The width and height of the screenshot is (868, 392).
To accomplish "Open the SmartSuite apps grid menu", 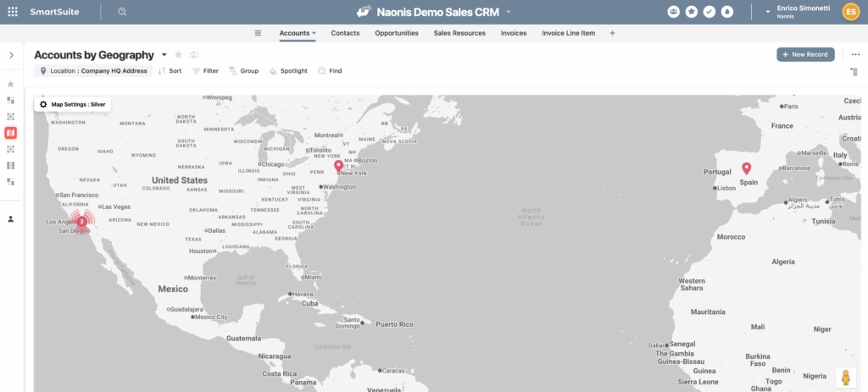I will coord(12,12).
